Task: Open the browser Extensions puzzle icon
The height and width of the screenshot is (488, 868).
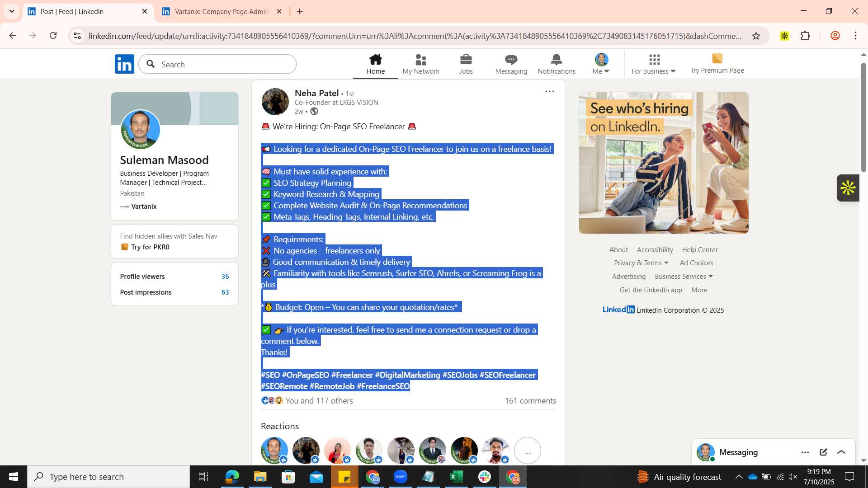Action: (805, 36)
